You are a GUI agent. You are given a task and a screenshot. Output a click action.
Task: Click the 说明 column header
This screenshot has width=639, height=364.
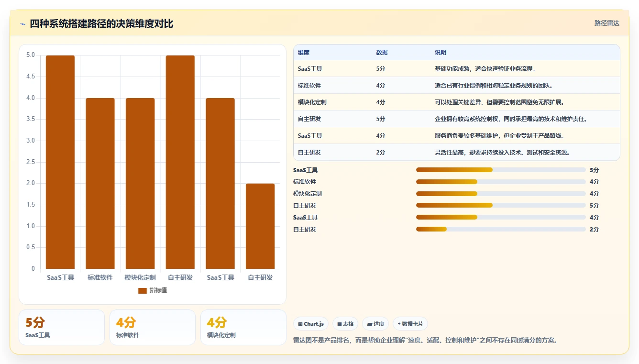click(x=441, y=53)
